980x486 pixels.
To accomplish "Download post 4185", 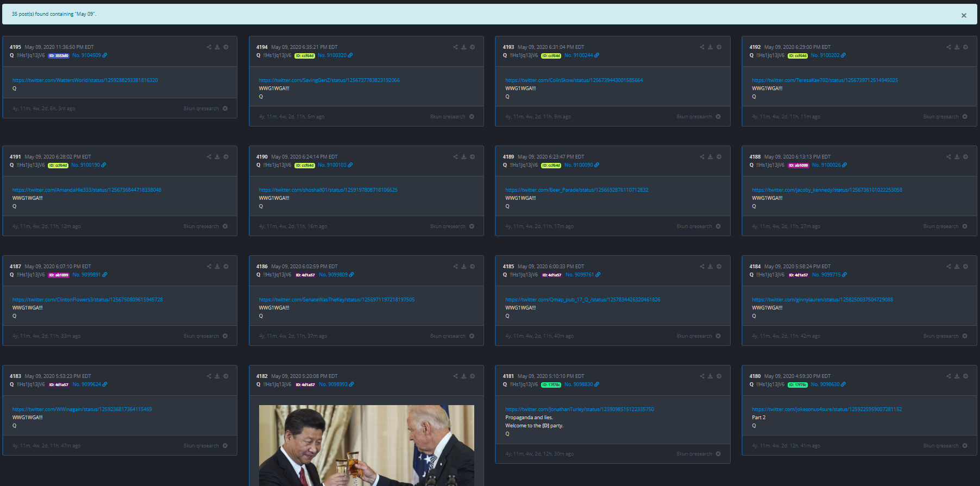I will click(711, 267).
